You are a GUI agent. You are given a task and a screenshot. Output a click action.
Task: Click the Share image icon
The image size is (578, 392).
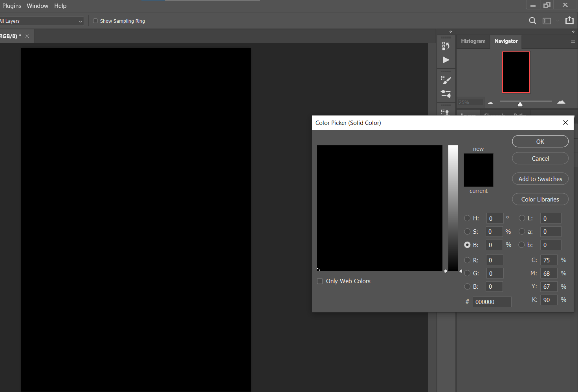(569, 20)
